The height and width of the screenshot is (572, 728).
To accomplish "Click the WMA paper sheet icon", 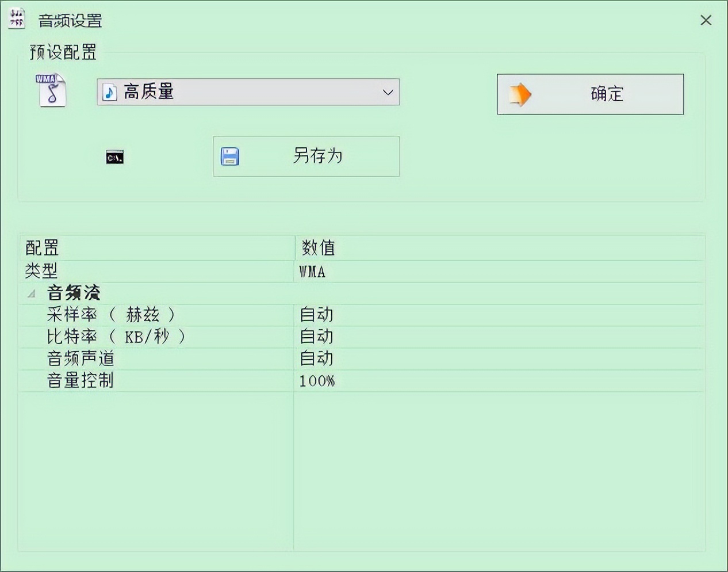I will (51, 91).
